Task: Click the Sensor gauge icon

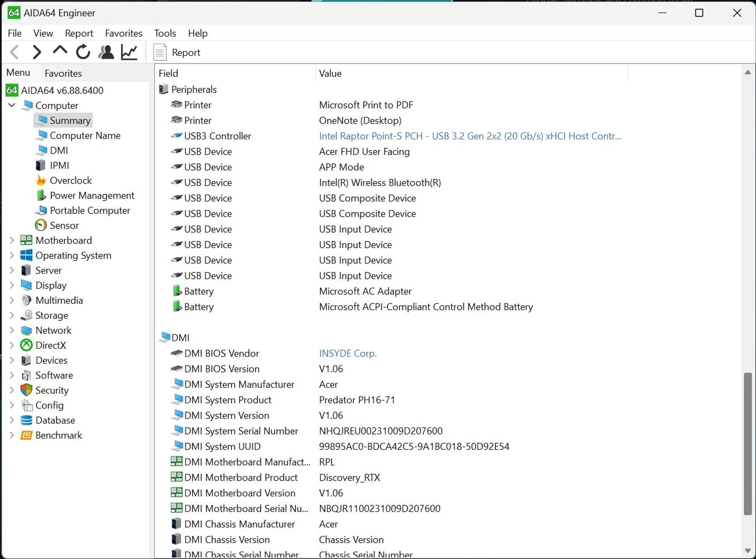Action: pos(41,225)
